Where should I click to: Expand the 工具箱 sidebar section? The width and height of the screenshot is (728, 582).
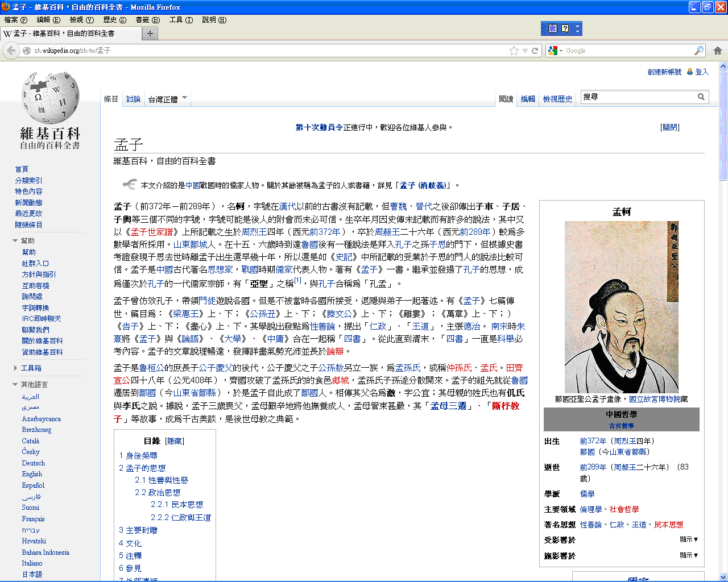tap(15, 368)
